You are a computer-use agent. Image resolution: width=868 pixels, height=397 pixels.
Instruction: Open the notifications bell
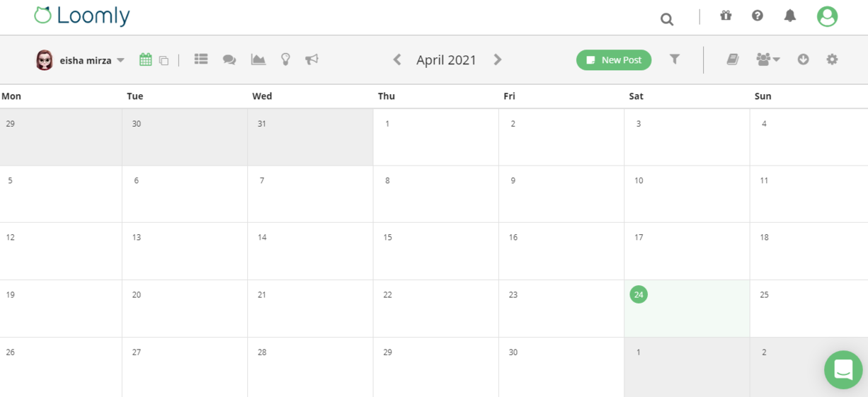[x=790, y=16]
